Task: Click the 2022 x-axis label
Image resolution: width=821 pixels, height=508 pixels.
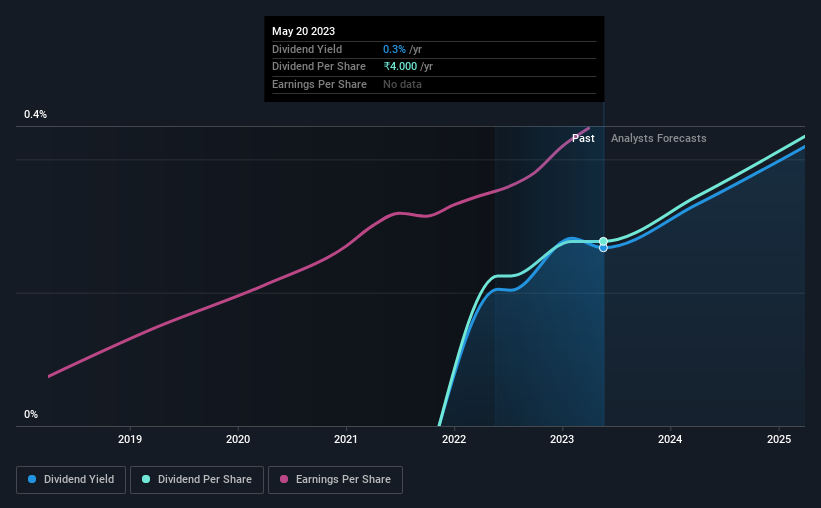Action: tap(454, 439)
